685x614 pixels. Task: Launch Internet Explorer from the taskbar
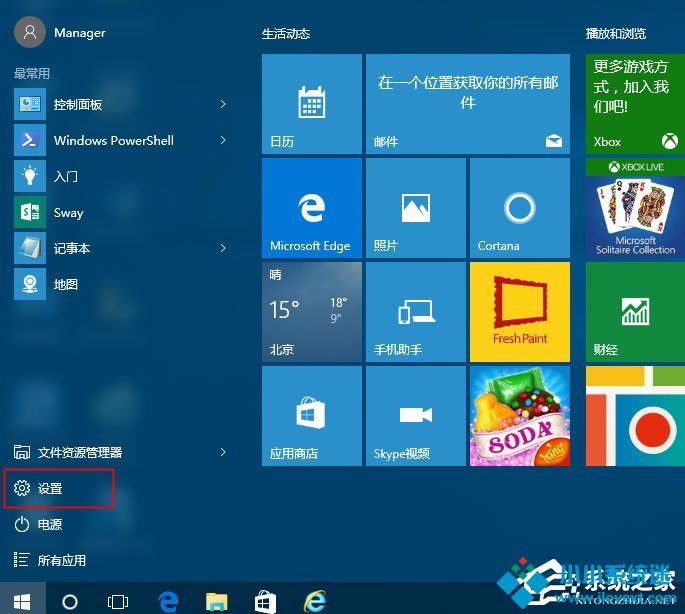pyautogui.click(x=315, y=601)
